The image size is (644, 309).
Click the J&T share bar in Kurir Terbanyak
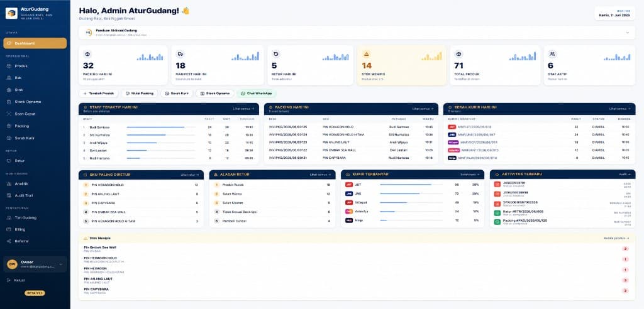411,185
